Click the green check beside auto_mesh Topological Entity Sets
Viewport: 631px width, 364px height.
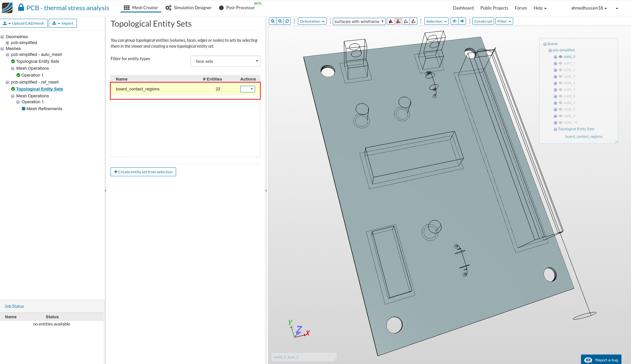[x=13, y=61]
